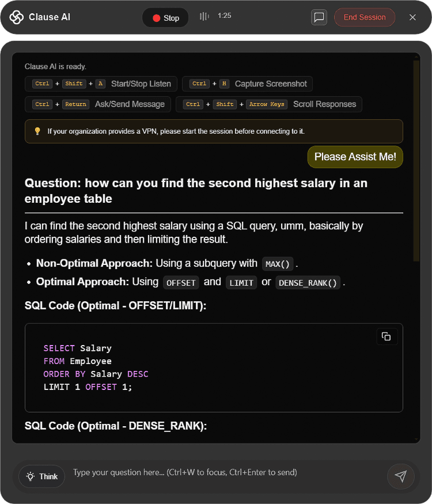
Task: Click the SELECT Salary code line
Action: point(77,348)
